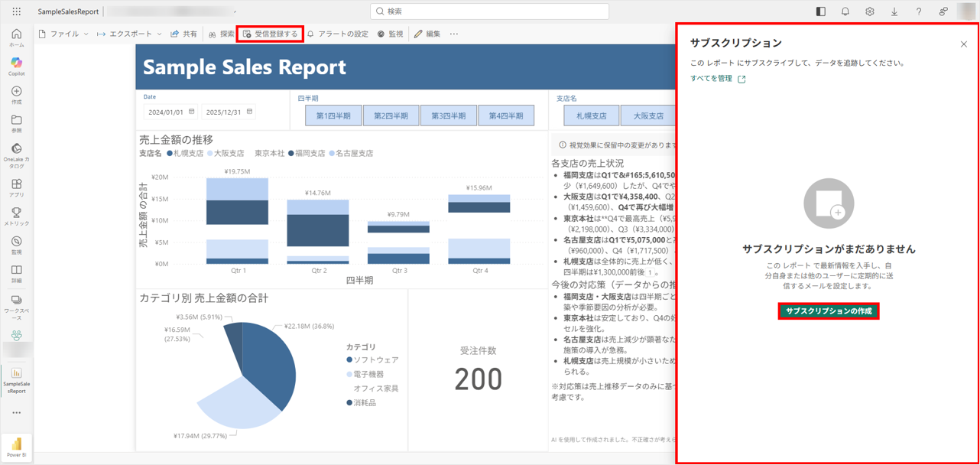This screenshot has width=980, height=465.
Task: Open the more options ellipsis in toolbar
Action: 454,34
